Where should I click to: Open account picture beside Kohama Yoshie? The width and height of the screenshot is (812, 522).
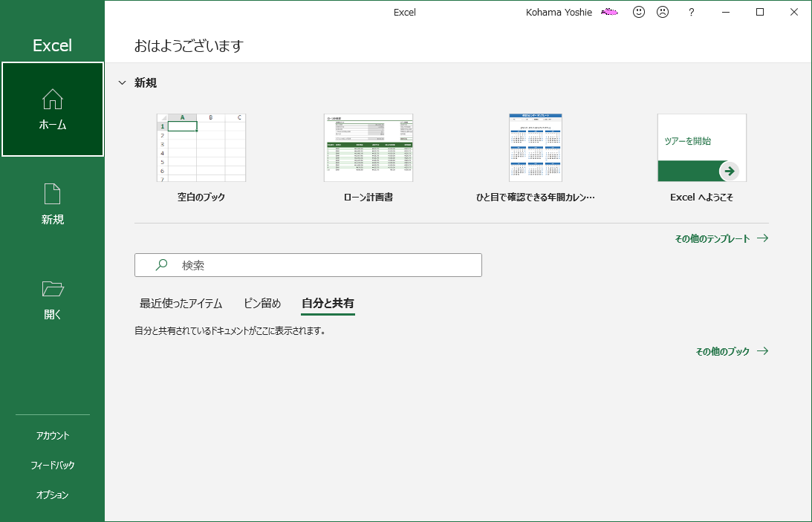[609, 13]
